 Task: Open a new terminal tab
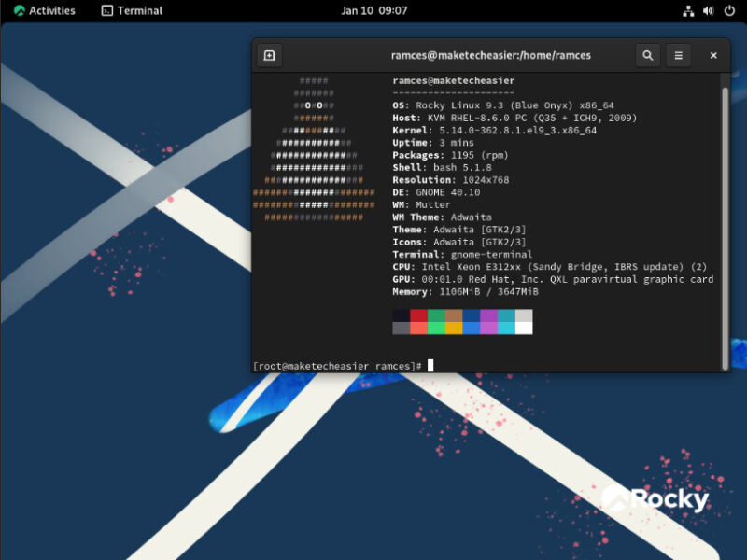(x=269, y=55)
